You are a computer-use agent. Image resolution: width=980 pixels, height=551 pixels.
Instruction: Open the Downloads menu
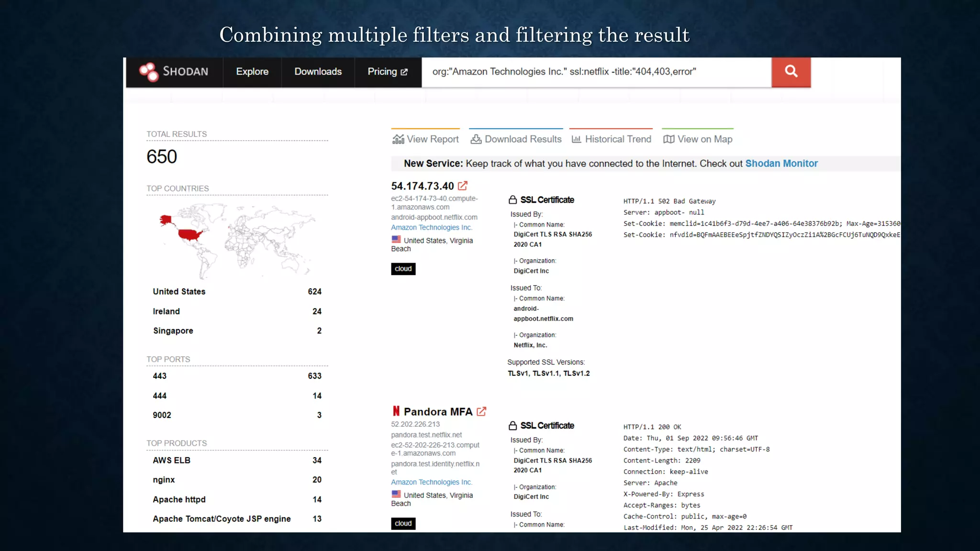point(318,72)
